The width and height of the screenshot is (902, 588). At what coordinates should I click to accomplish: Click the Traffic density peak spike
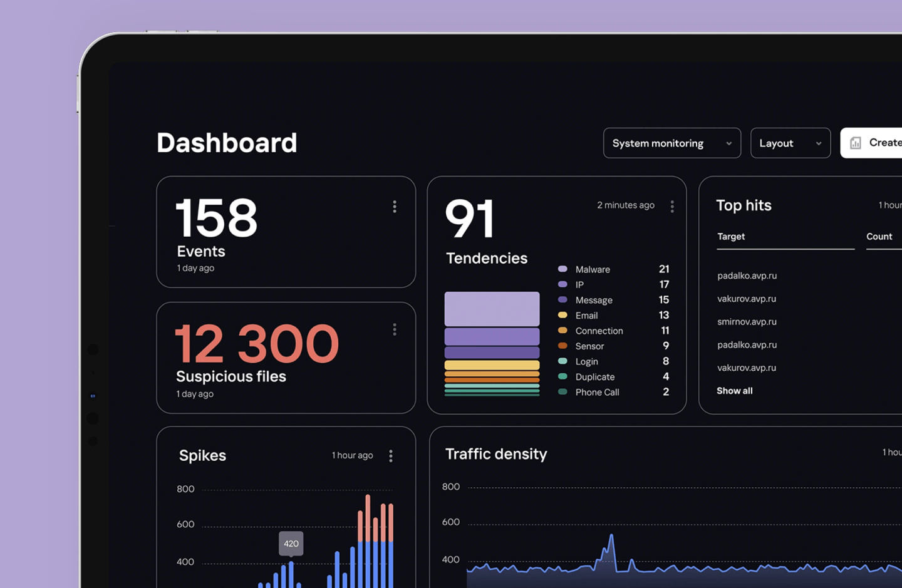611,545
